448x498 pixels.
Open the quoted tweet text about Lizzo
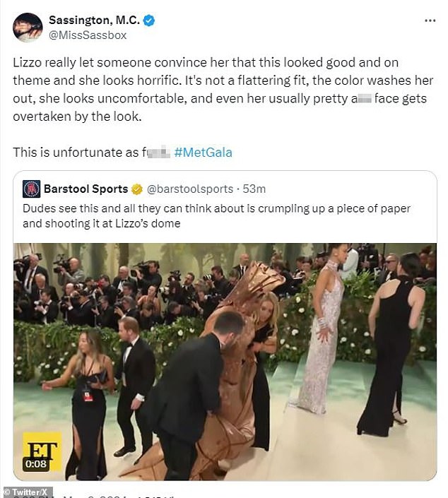(216, 216)
